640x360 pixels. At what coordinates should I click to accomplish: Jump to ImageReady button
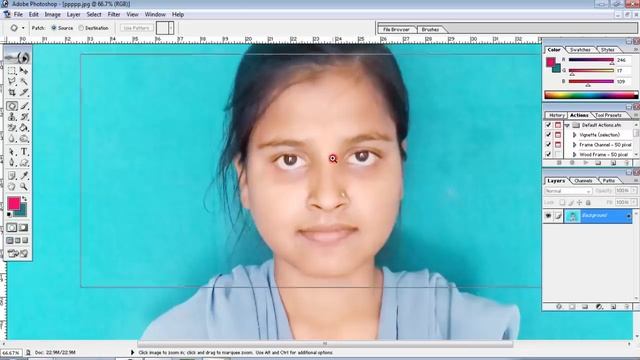click(x=18, y=253)
